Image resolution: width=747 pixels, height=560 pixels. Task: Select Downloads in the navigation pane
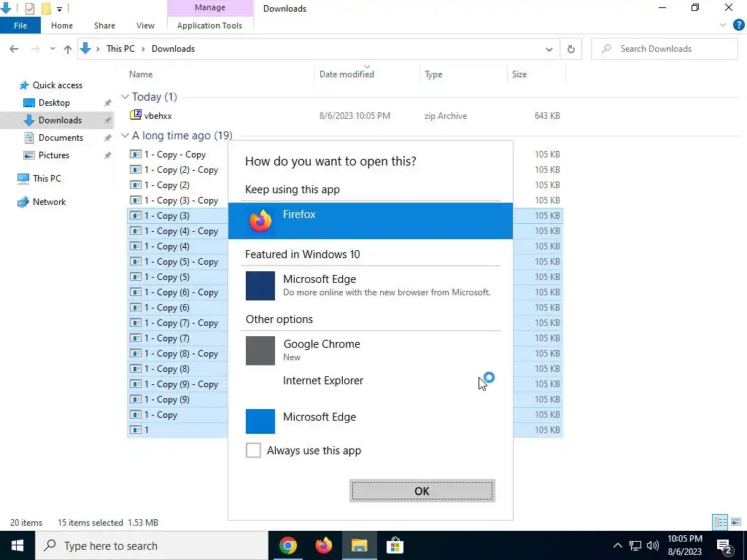[56, 120]
